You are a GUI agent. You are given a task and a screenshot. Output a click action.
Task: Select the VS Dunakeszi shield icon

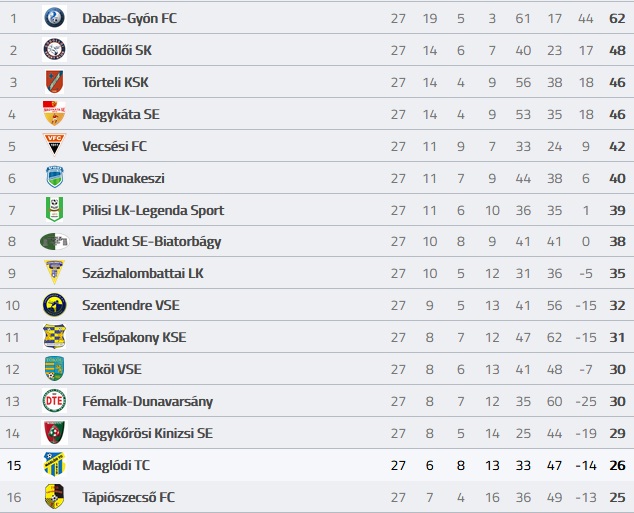coord(54,177)
